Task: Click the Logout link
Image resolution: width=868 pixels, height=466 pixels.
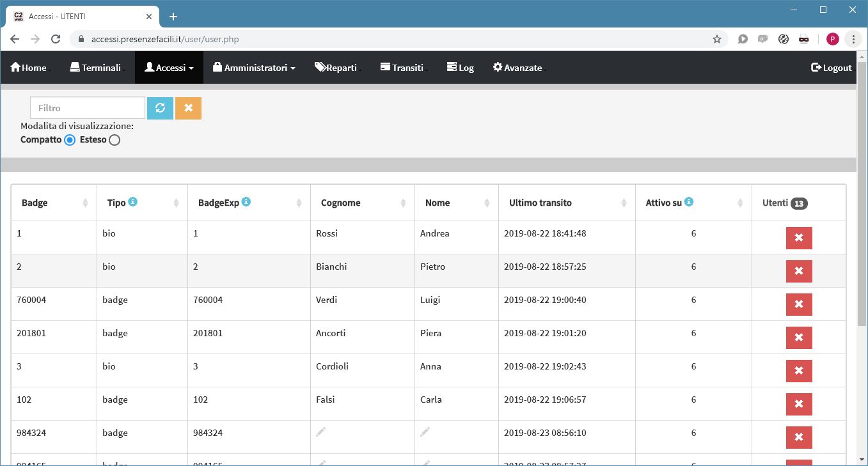Action: tap(831, 68)
